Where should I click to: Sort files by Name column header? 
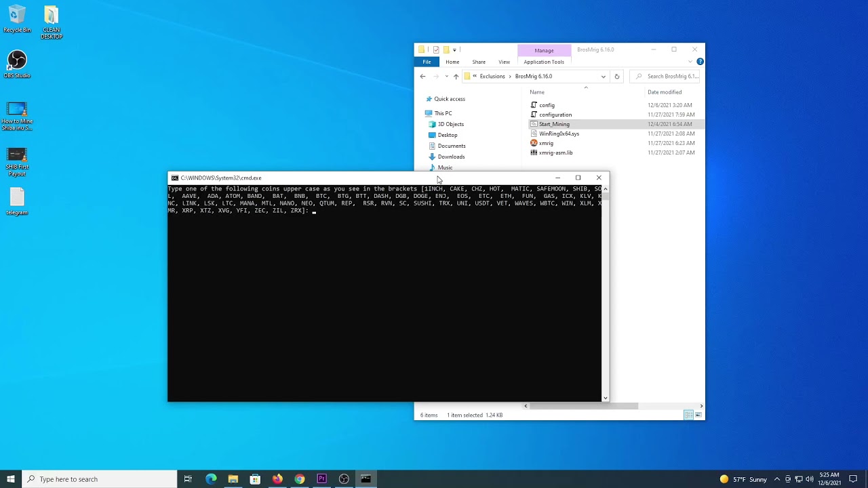537,92
